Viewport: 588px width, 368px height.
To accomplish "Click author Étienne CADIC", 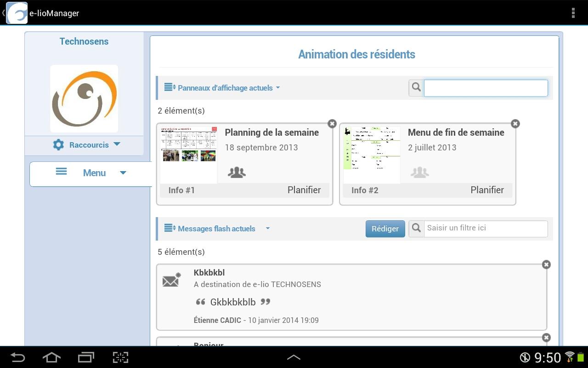I will [x=217, y=320].
